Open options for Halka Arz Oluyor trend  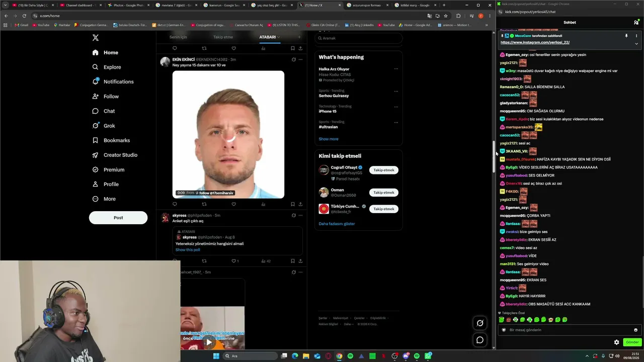click(396, 69)
